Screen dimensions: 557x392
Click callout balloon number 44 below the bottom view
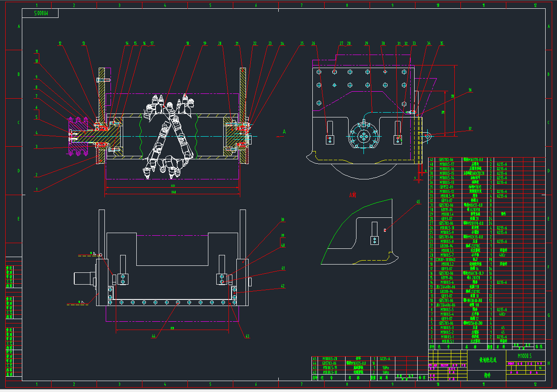point(153,336)
